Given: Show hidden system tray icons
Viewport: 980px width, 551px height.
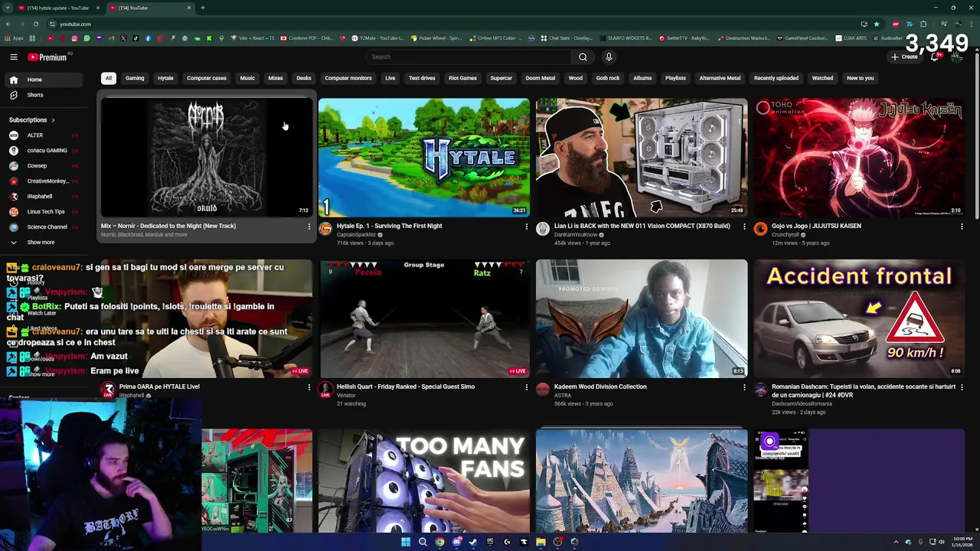Looking at the screenshot, I should tap(896, 542).
